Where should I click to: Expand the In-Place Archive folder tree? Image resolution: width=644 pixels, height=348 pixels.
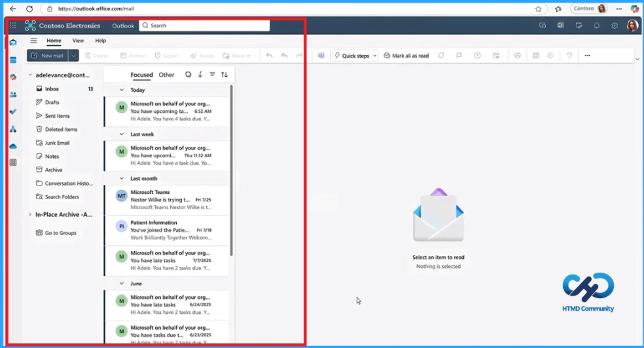[30, 214]
